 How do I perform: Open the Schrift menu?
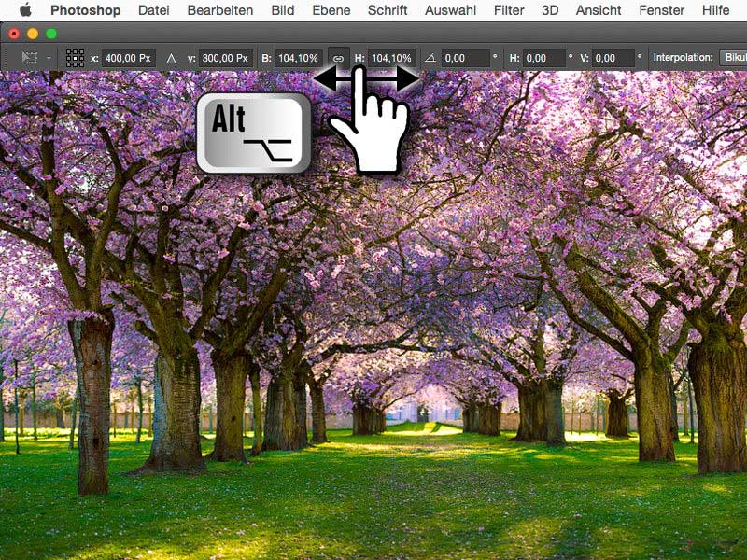click(x=388, y=10)
